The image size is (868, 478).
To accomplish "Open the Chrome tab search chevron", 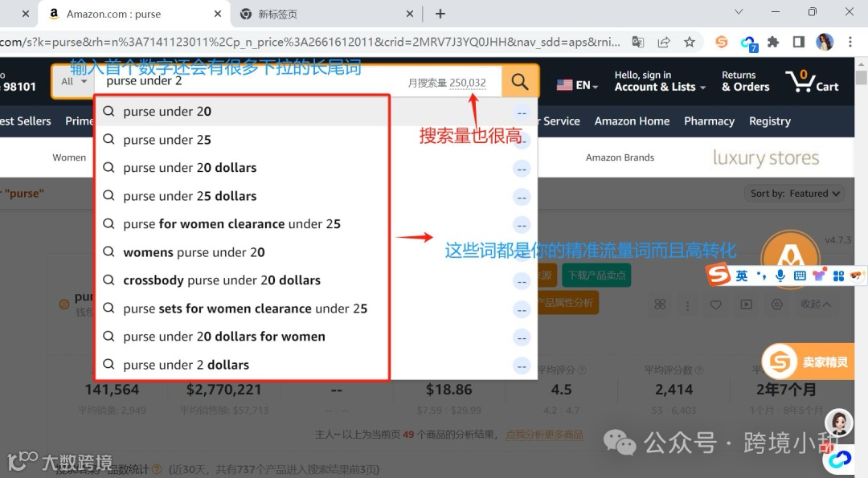I will tap(739, 11).
